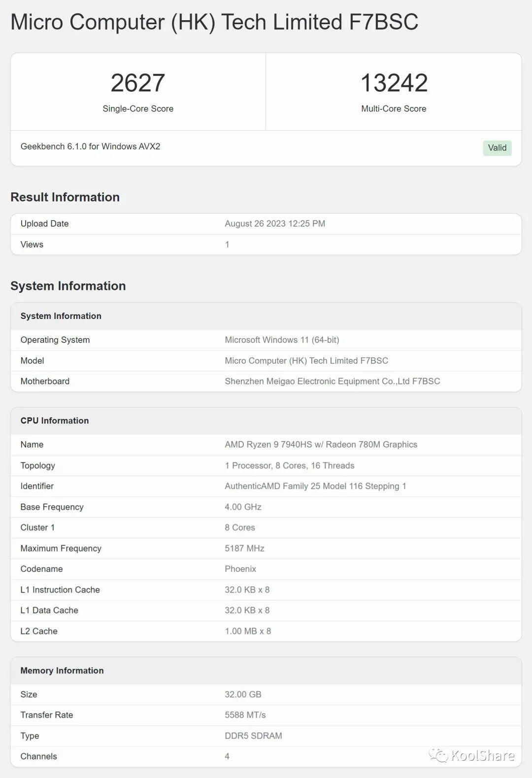Click the Motherboard value Shenzhen Meigao

(332, 381)
